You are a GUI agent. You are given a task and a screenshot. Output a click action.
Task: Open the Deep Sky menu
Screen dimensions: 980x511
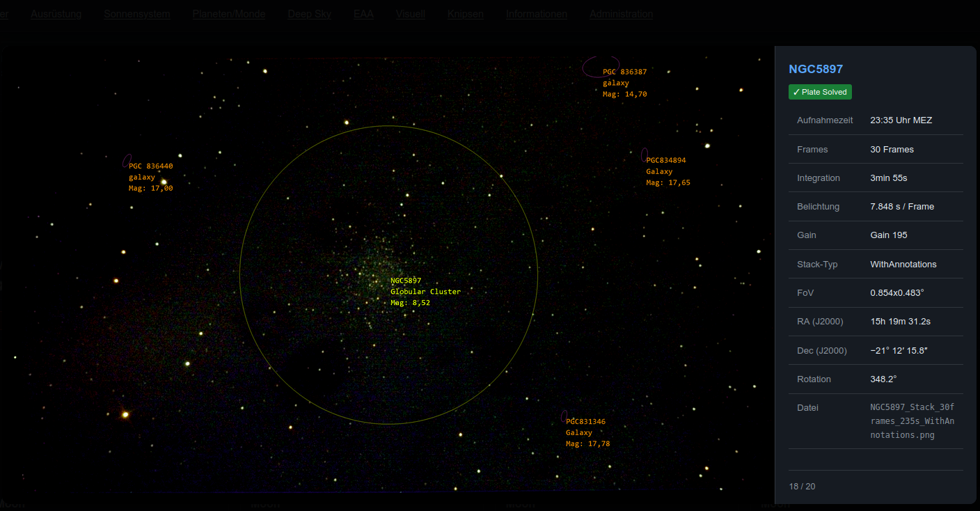click(310, 14)
